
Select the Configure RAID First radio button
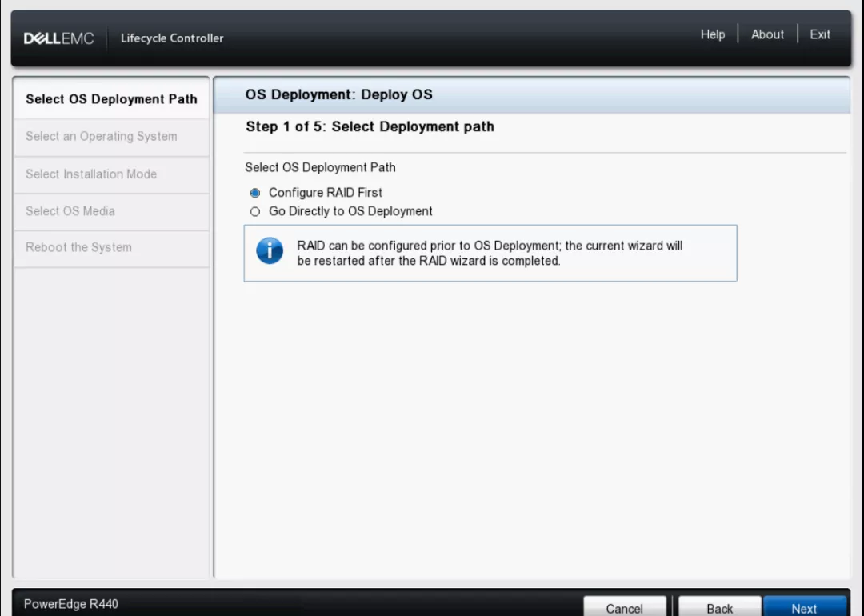point(254,193)
